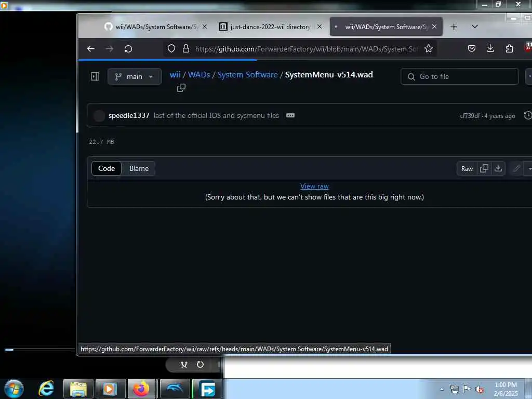Open the wii repository breadcrumb link

click(x=175, y=75)
